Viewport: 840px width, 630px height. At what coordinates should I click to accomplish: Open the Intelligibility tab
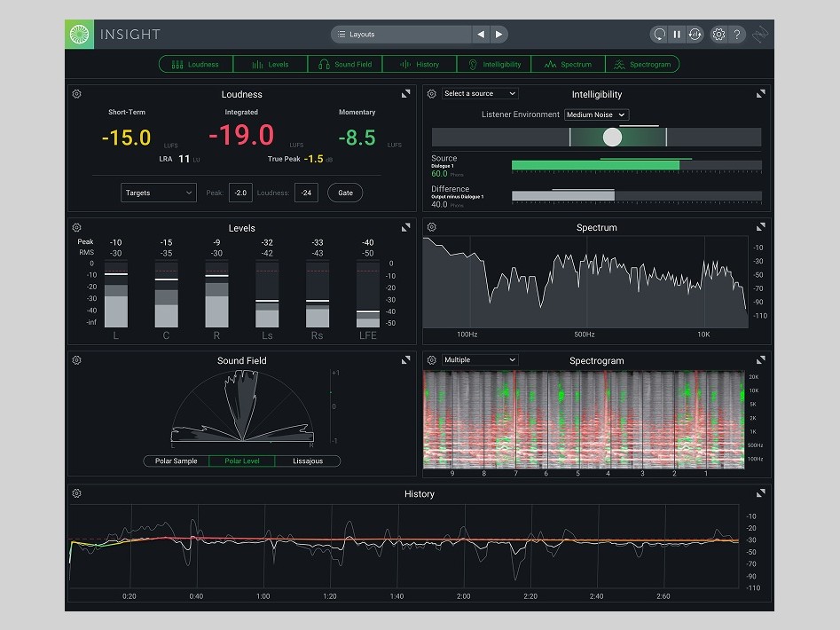(494, 64)
